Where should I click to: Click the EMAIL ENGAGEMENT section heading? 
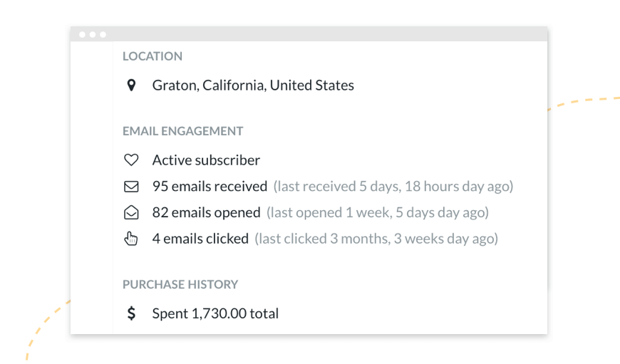[182, 131]
